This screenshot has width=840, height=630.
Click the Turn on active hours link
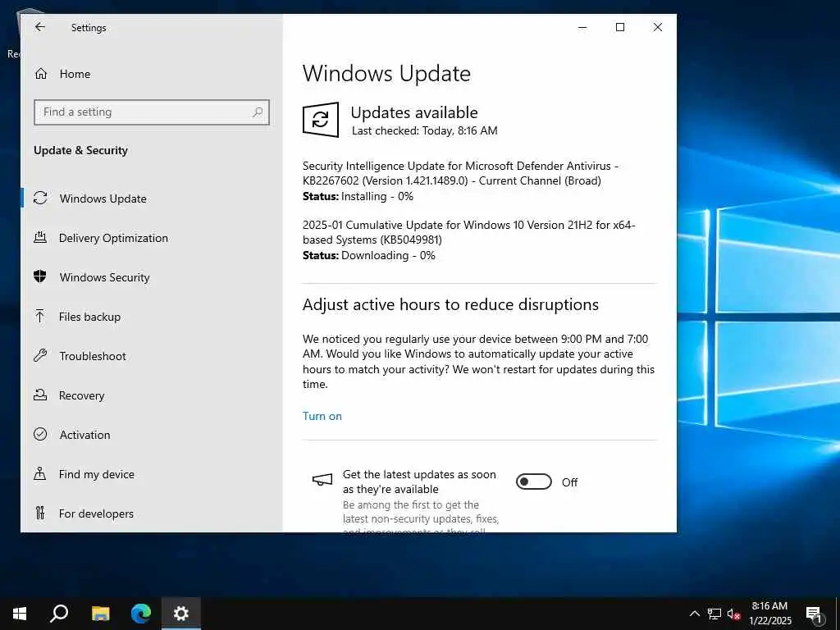point(322,416)
